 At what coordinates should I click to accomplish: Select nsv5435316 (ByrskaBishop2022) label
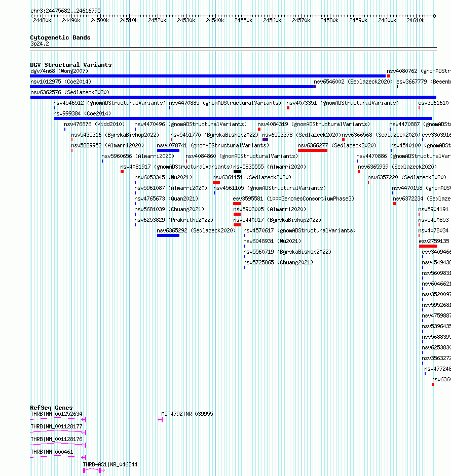[x=115, y=135]
